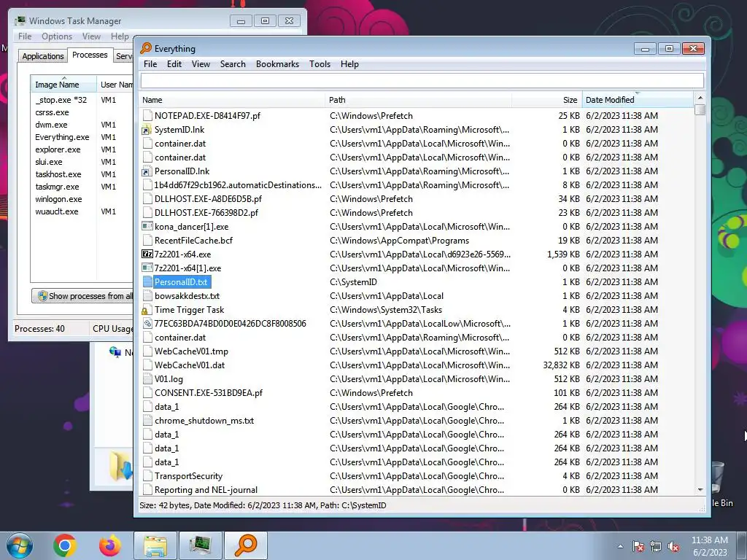This screenshot has height=560, width=747.
Task: Click the 32,832 KB size cell
Action: click(x=561, y=365)
